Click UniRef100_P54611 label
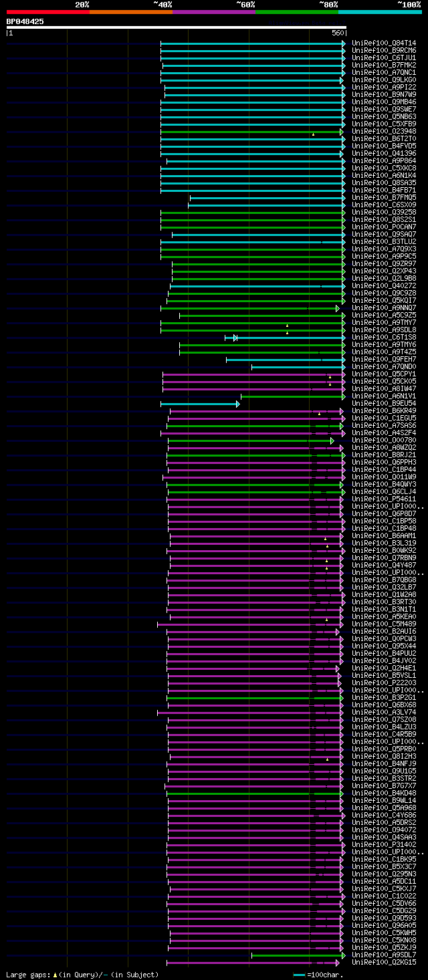Viewport: 428px width, 980px height. tap(384, 499)
